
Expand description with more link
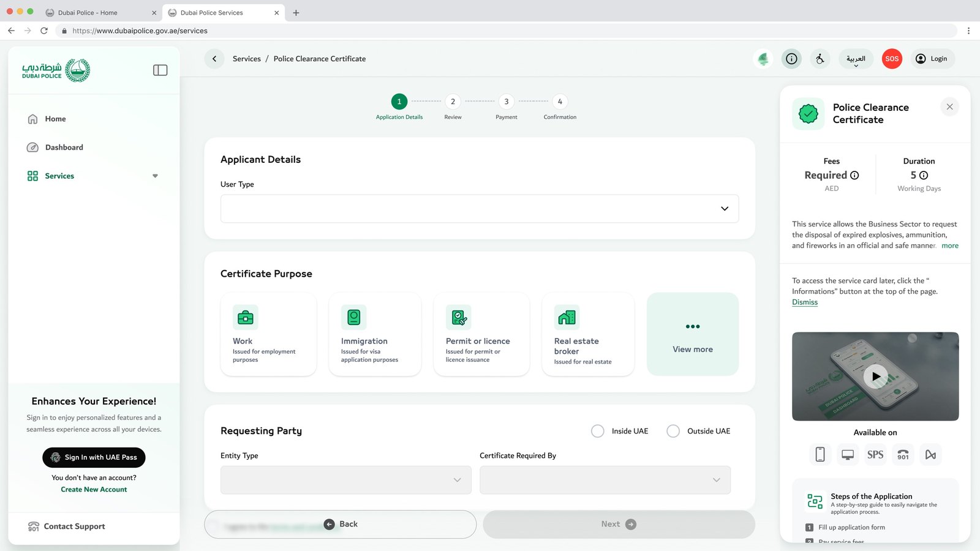[950, 246]
